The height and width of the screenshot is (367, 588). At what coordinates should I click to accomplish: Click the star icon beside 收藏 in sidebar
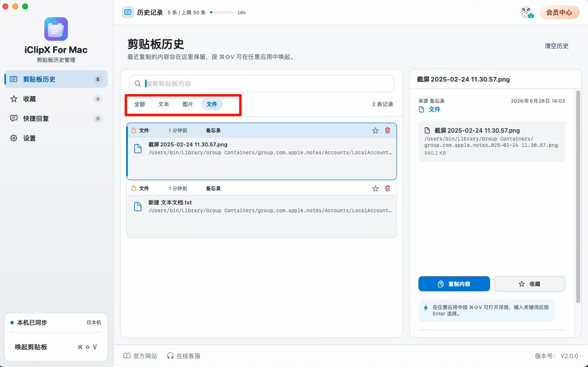click(14, 99)
